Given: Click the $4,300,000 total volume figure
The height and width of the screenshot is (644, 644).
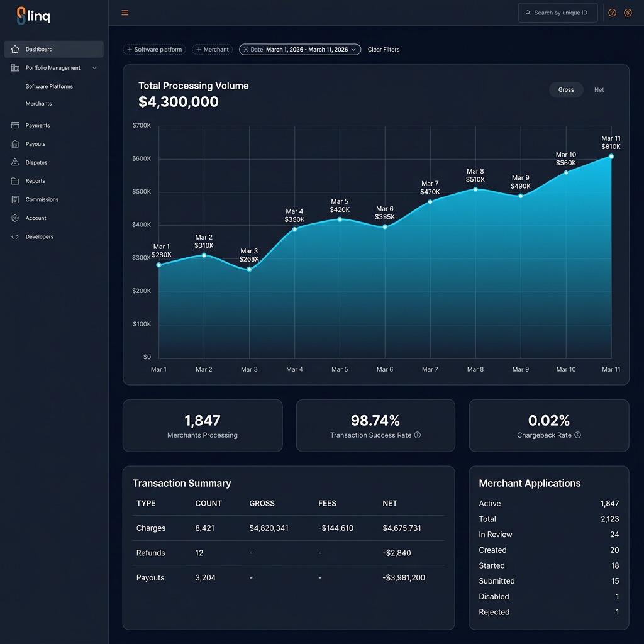Looking at the screenshot, I should pyautogui.click(x=178, y=102).
